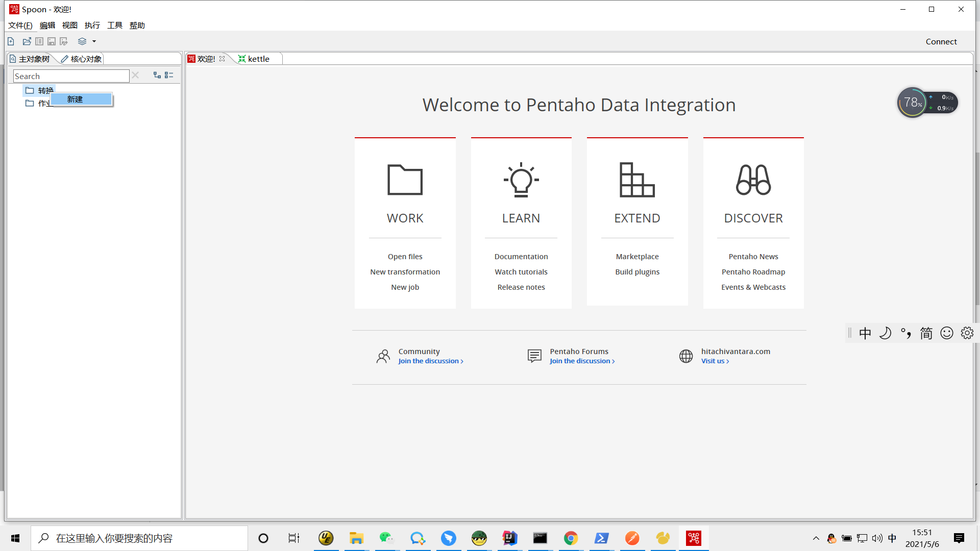The image size is (980, 551).
Task: Click Pentaho Forums Join the discussion link
Action: (582, 361)
